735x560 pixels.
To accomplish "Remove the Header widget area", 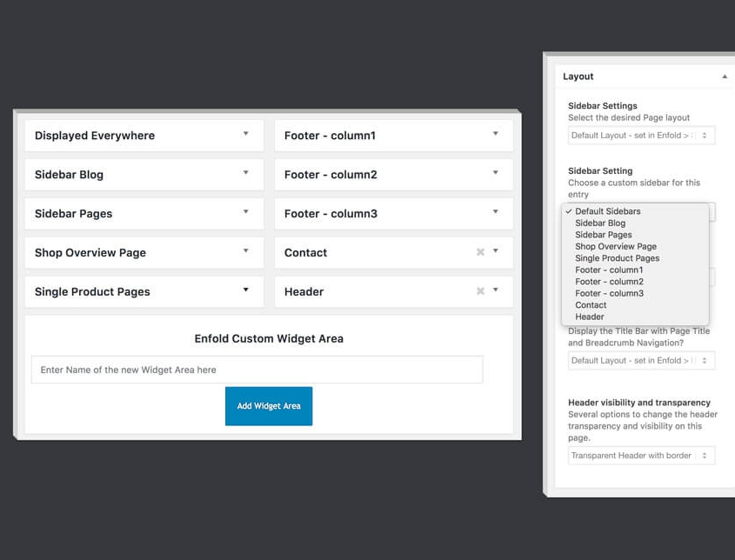I will (480, 291).
